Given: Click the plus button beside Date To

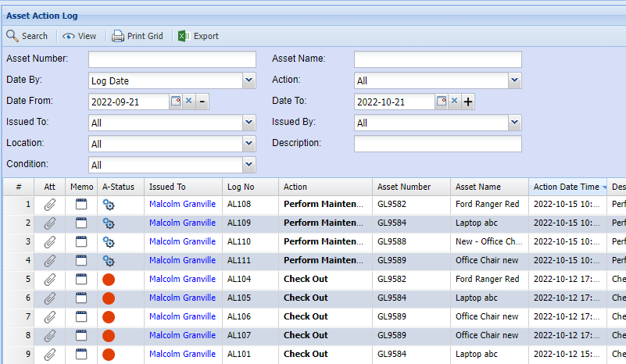Looking at the screenshot, I should pyautogui.click(x=468, y=102).
